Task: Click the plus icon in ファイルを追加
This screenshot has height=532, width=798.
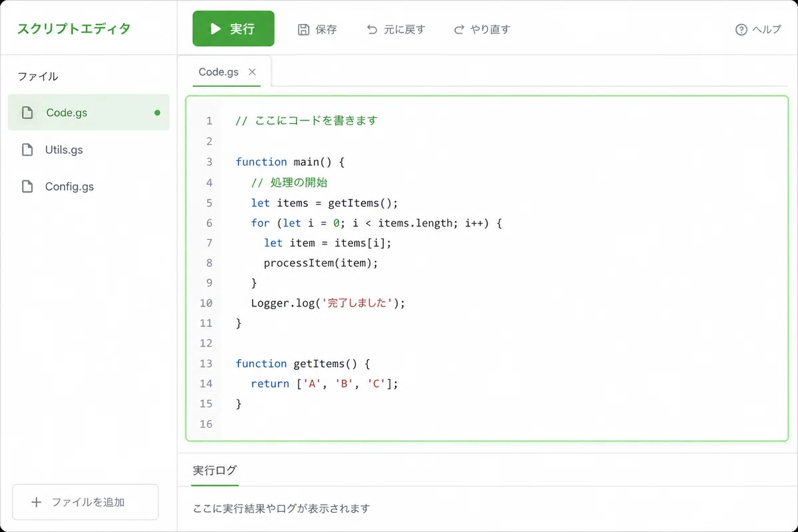Action: click(37, 502)
